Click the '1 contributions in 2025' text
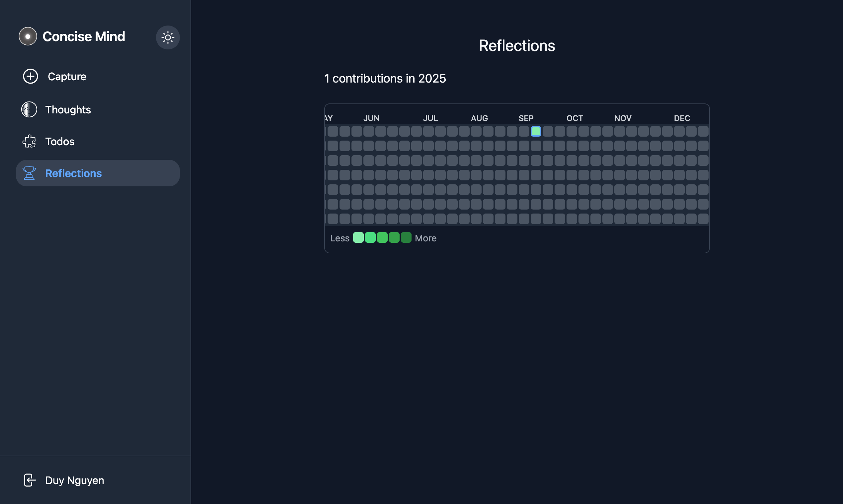This screenshot has width=843, height=504. (385, 79)
